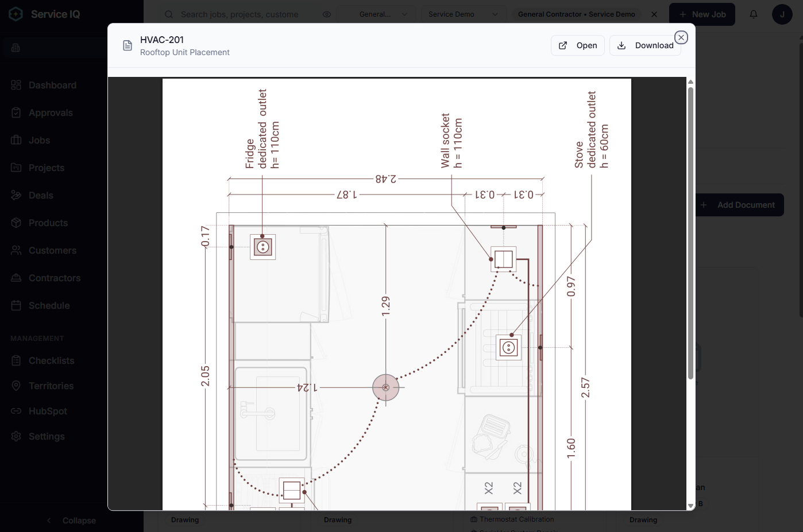Collapse the sidebar
This screenshot has width=803, height=532.
coord(72,521)
